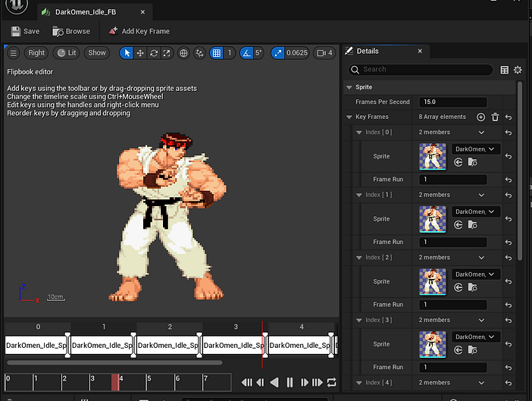Play animation in reverse

pyautogui.click(x=274, y=383)
